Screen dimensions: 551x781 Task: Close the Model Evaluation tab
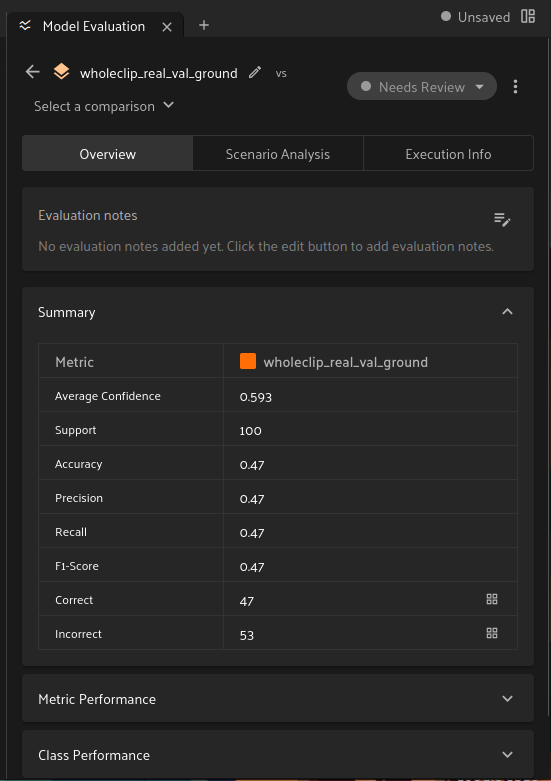click(167, 27)
